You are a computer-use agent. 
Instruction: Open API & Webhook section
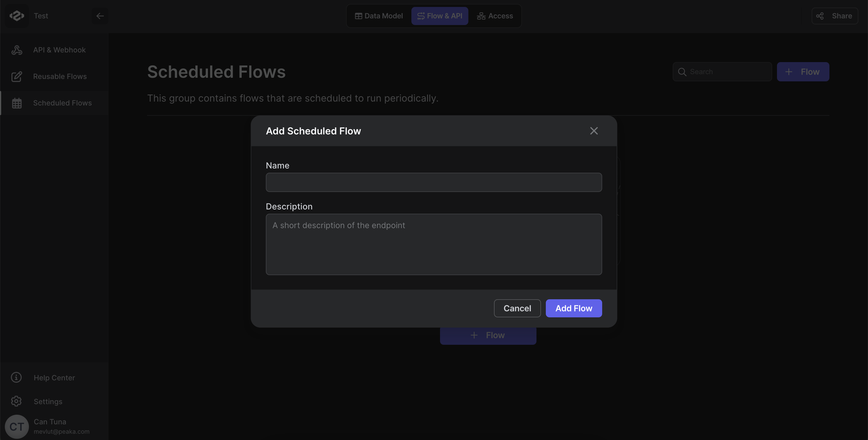[54, 50]
